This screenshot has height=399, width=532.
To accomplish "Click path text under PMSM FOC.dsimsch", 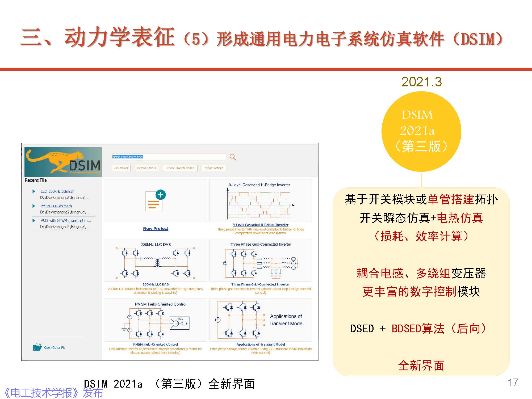I will tap(64, 212).
